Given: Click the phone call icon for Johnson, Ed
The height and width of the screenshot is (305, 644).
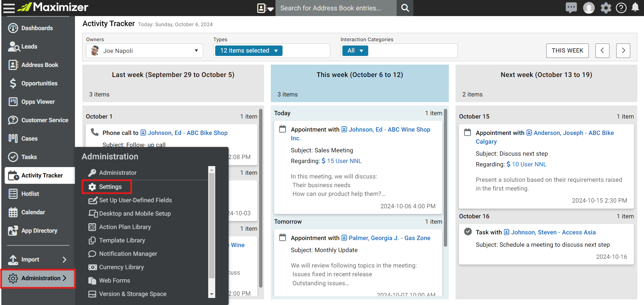Looking at the screenshot, I should pyautogui.click(x=95, y=132).
